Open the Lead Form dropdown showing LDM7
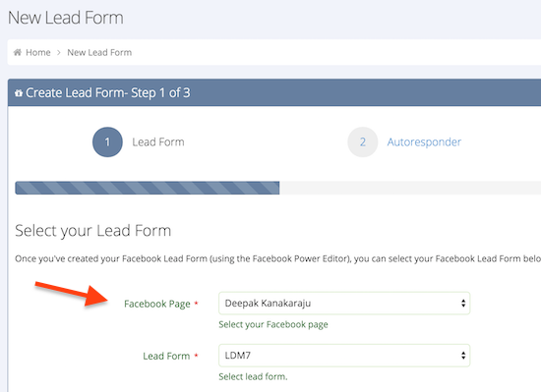The width and height of the screenshot is (541, 392). coord(344,356)
